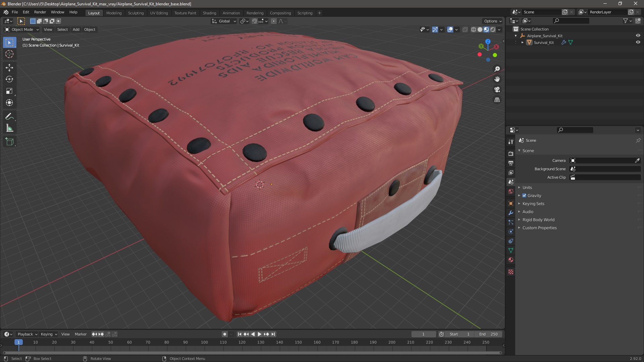Screen dimensions: 644x362
Task: Open the Render properties tab
Action: click(511, 154)
